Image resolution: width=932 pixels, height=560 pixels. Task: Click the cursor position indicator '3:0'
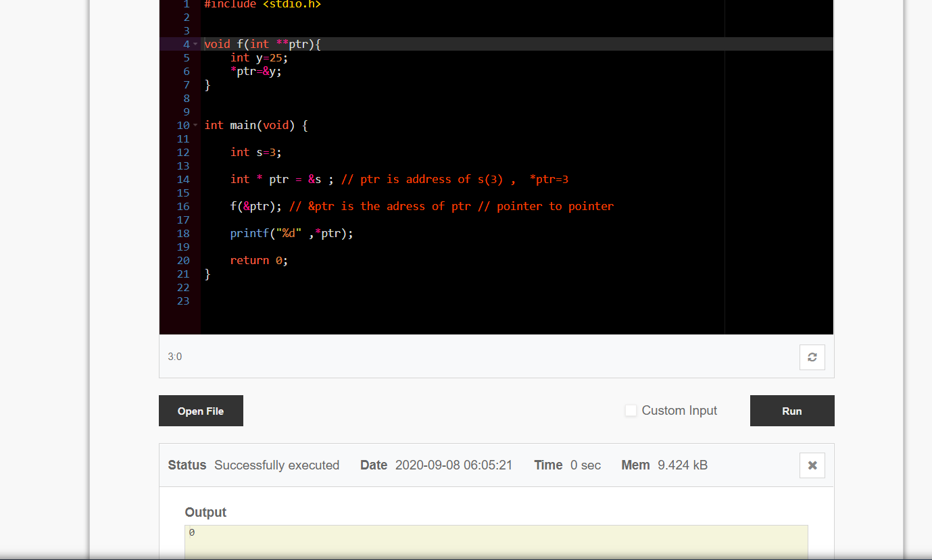click(x=174, y=357)
